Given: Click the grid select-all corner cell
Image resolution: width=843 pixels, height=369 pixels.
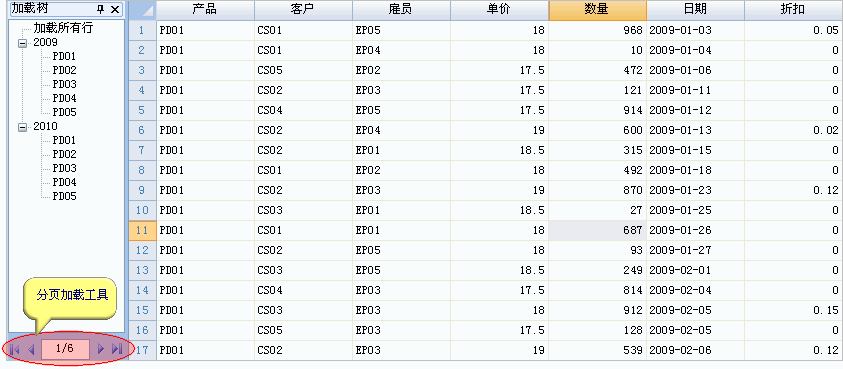Looking at the screenshot, I should (142, 10).
